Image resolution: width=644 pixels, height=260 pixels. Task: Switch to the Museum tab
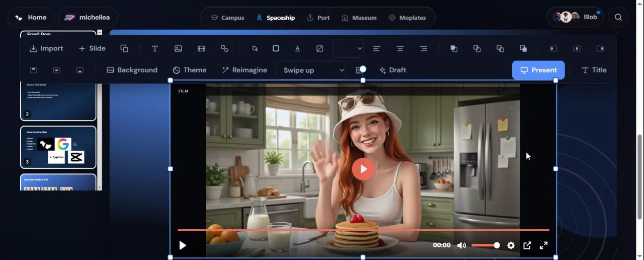359,18
